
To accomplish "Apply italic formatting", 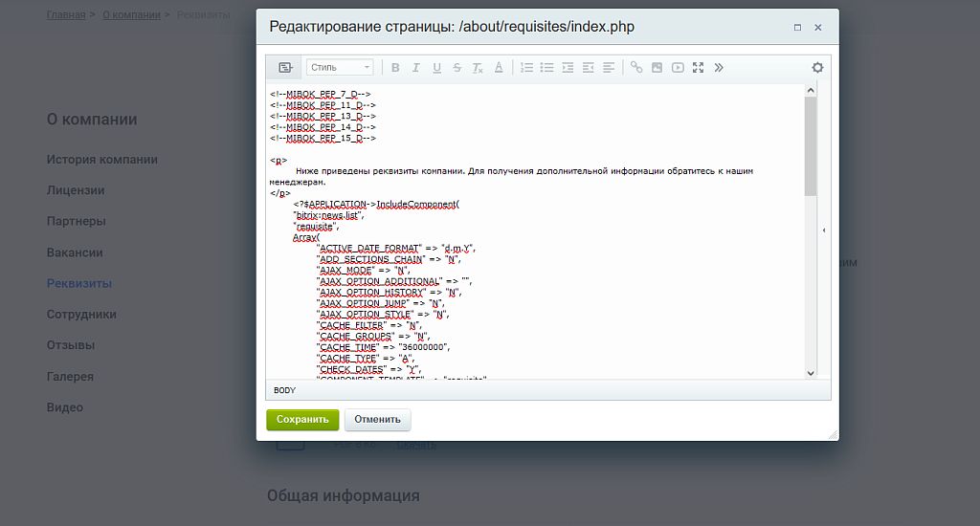I will click(415, 68).
